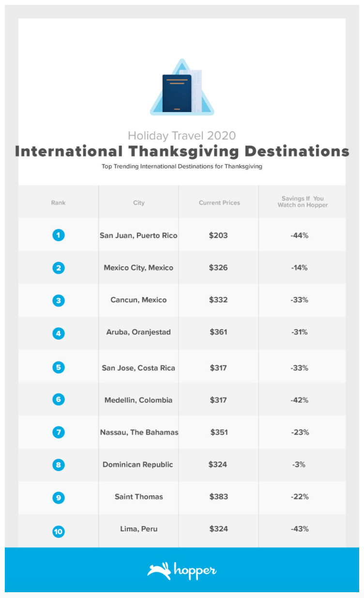Click the Medellin, Colombia city name
This screenshot has width=364, height=598.
(138, 400)
